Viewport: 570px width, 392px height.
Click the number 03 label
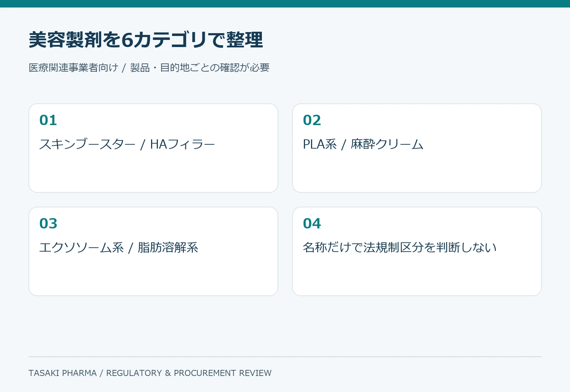click(48, 224)
